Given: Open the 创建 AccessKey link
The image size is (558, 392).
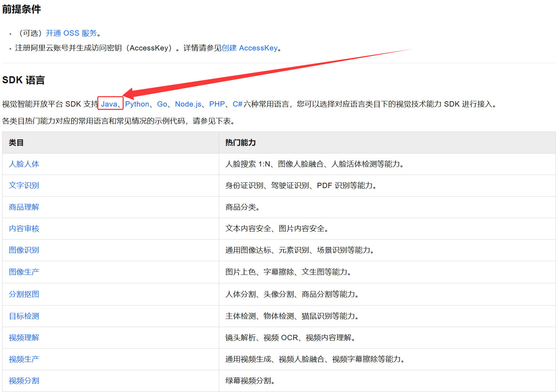Looking at the screenshot, I should coord(250,48).
